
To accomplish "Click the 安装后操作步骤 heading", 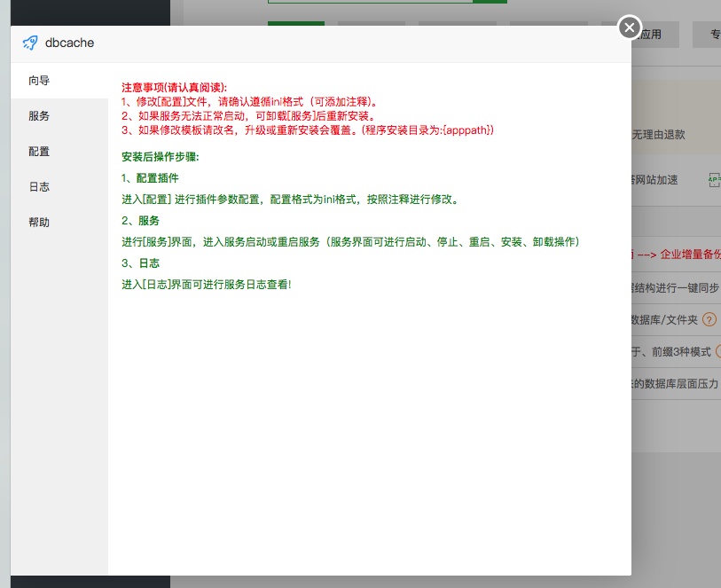I will click(160, 157).
